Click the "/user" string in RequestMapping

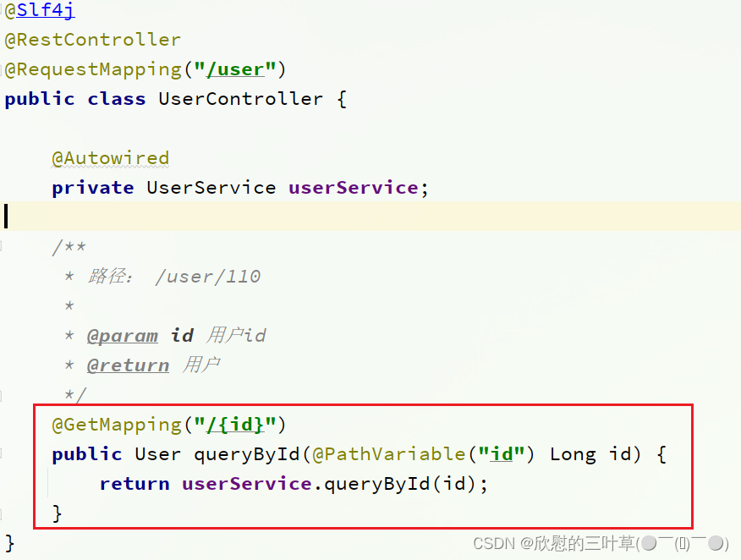point(235,69)
